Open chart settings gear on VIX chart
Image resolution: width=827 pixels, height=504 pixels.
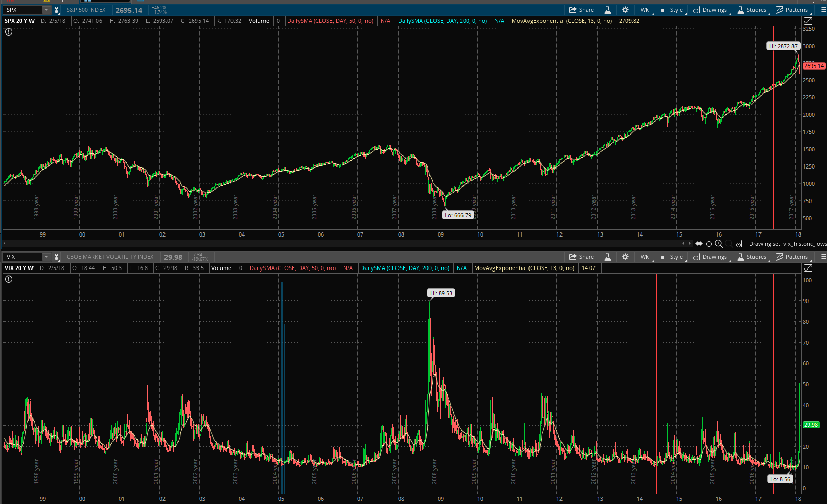[x=625, y=257]
